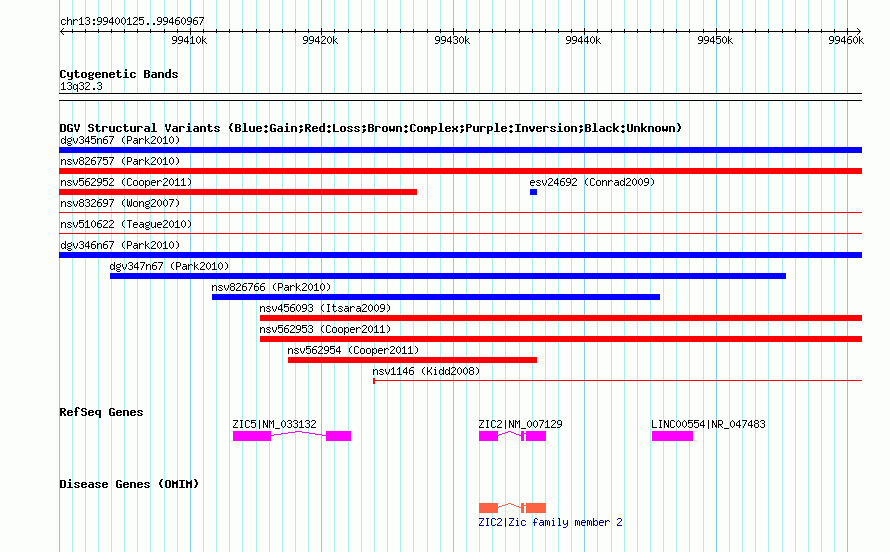Click the chr13:99400125..99460967 coordinates text
Viewport: 890px width, 552px height.
click(132, 22)
